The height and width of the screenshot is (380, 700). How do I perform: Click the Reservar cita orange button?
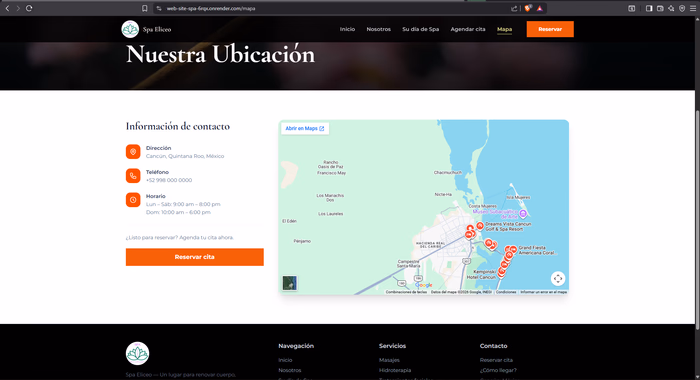point(195,257)
